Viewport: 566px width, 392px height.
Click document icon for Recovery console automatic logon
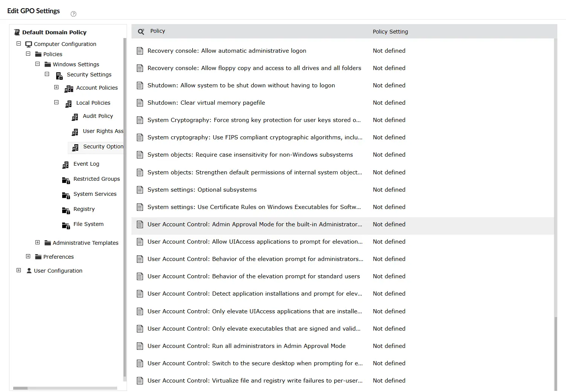140,51
